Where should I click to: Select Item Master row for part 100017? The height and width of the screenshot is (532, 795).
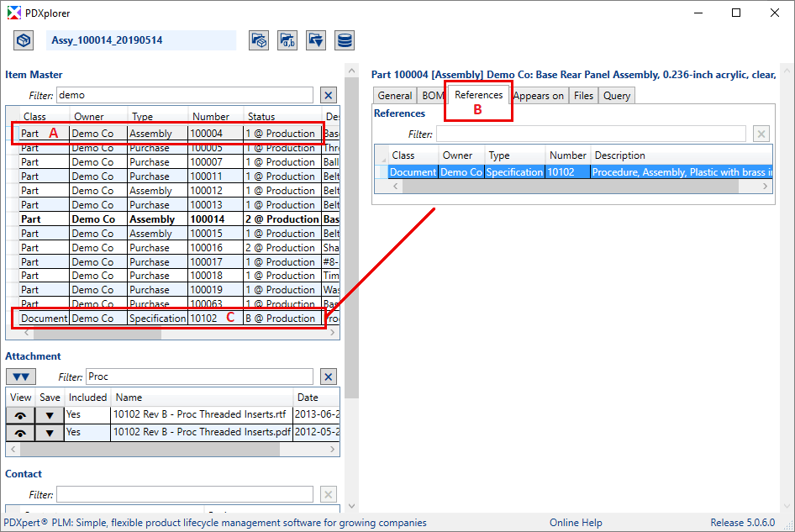175,261
